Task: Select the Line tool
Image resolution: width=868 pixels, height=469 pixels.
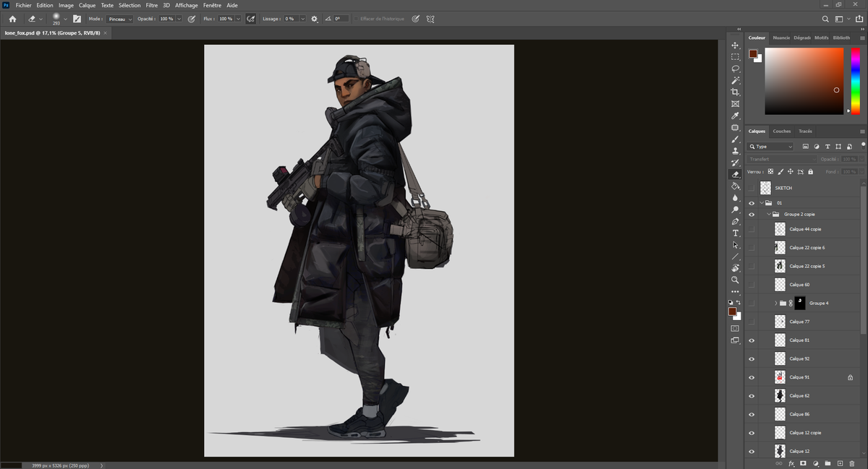Action: coord(736,257)
